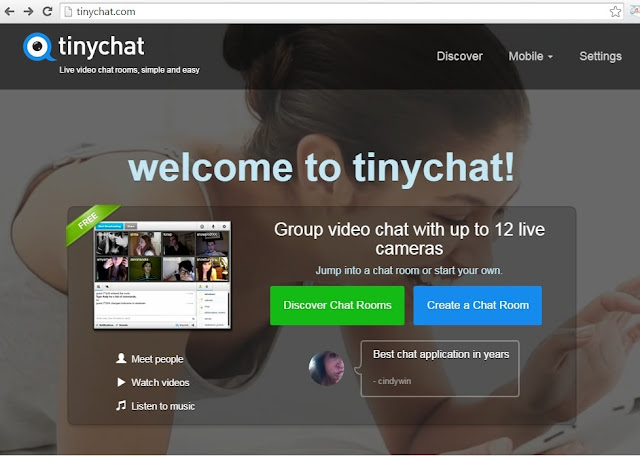Click 'Jump into a chat room or start your own.'
The height and width of the screenshot is (458, 640).
(409, 271)
